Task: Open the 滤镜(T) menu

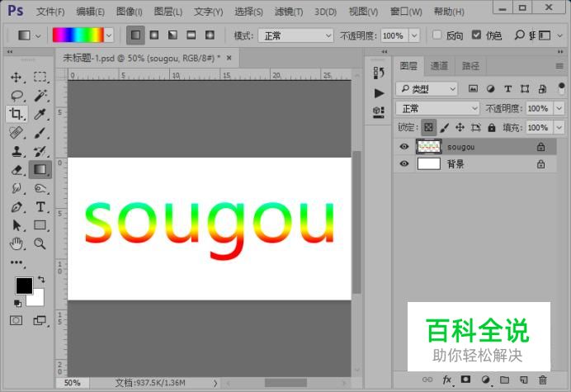Action: coord(289,12)
